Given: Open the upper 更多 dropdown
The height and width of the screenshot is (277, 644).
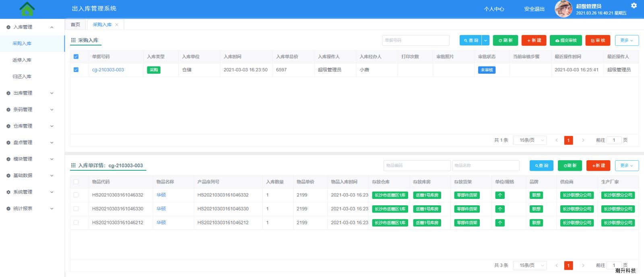Looking at the screenshot, I should [627, 40].
